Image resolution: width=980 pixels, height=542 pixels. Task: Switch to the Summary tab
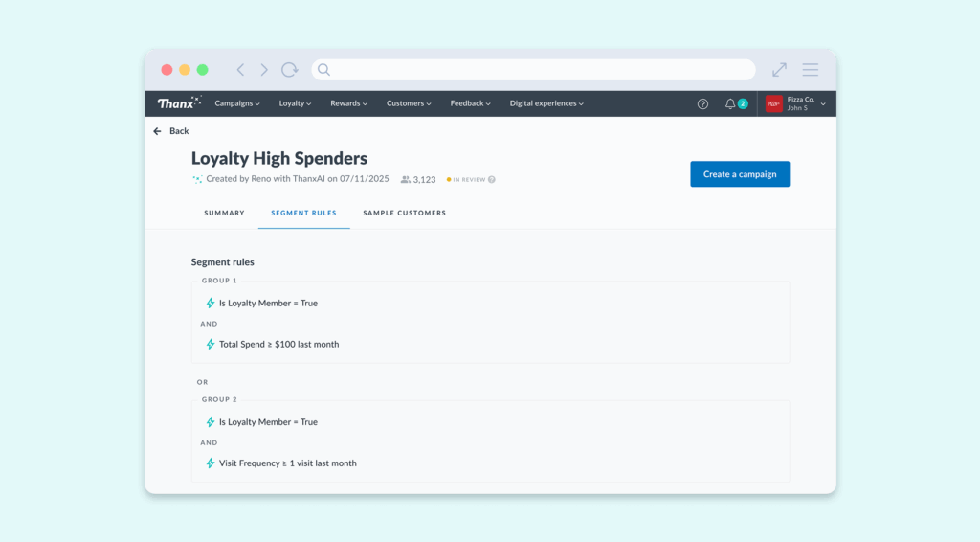tap(224, 213)
